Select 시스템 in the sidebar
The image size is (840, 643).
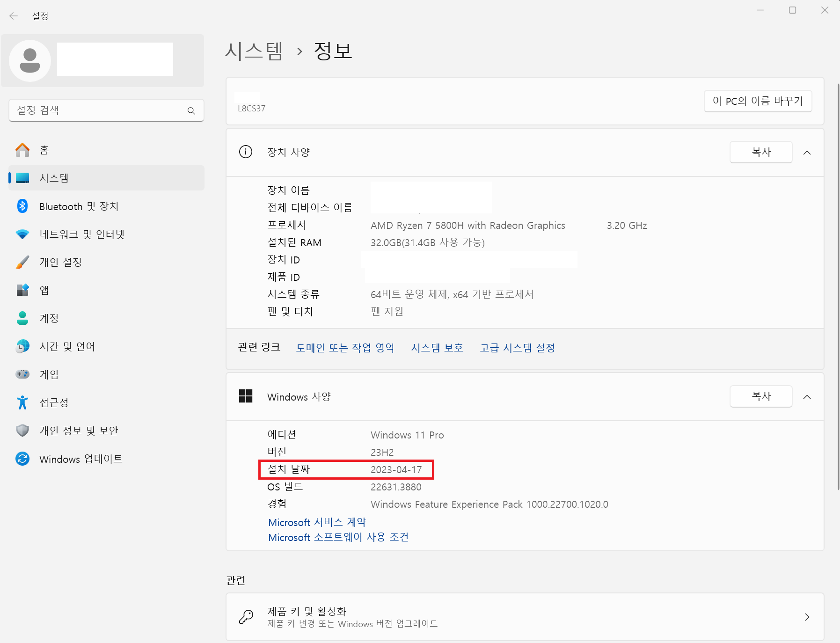106,178
